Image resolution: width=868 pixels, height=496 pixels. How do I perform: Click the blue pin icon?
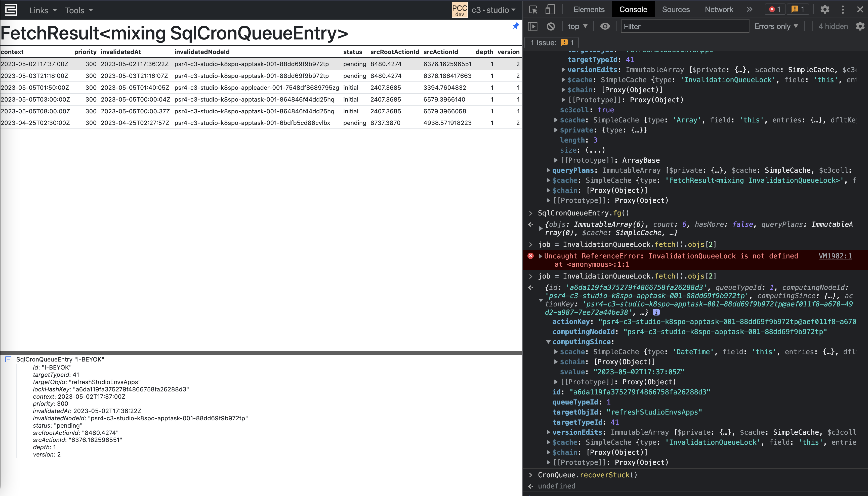coord(516,26)
